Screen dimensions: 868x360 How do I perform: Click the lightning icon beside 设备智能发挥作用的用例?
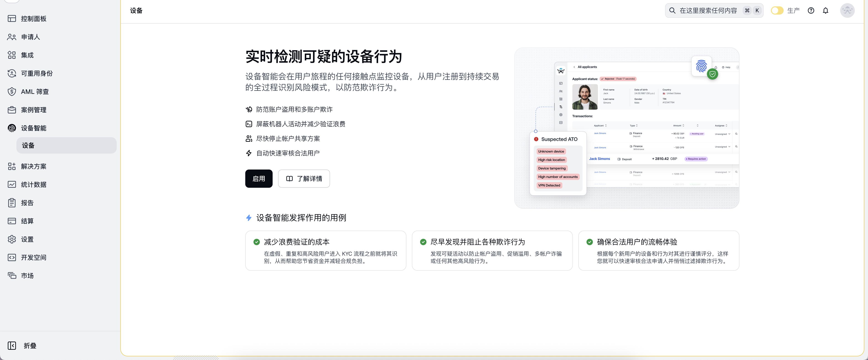[x=249, y=218]
